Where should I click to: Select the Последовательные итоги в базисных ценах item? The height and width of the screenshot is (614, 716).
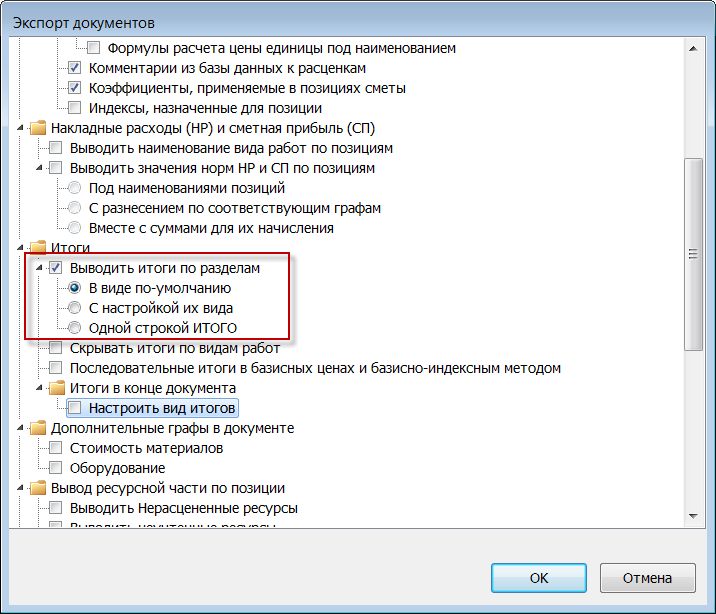pos(315,368)
